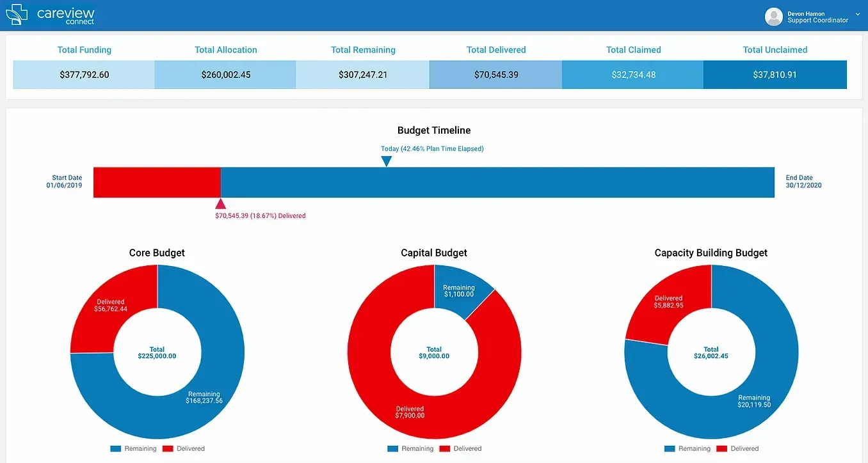Toggle Delivered legend under Capacity Building Budget

coord(737,449)
